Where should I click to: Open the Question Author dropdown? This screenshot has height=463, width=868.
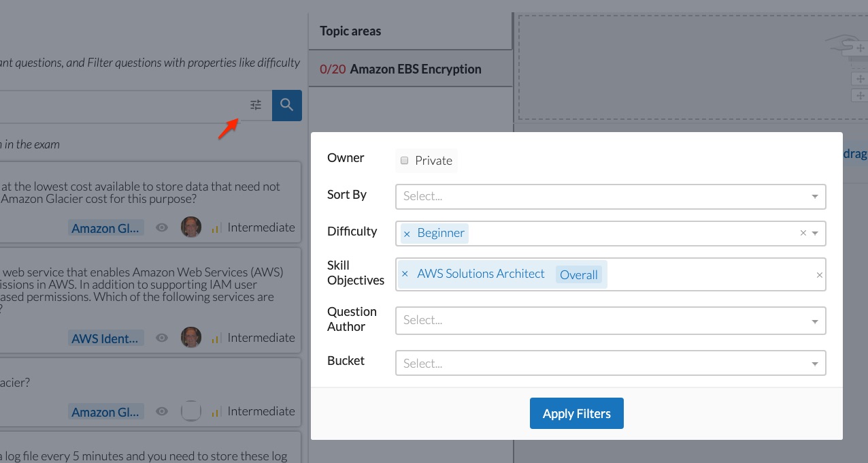click(611, 320)
